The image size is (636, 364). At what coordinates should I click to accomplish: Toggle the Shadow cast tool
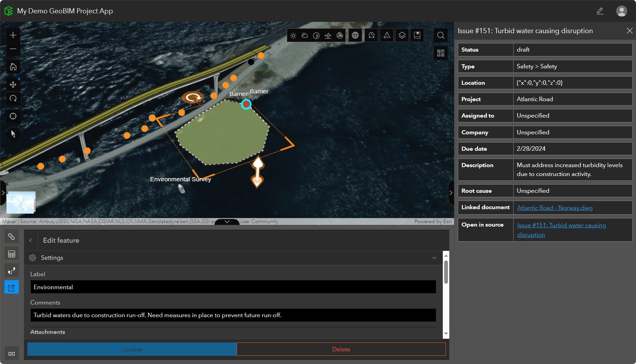316,35
